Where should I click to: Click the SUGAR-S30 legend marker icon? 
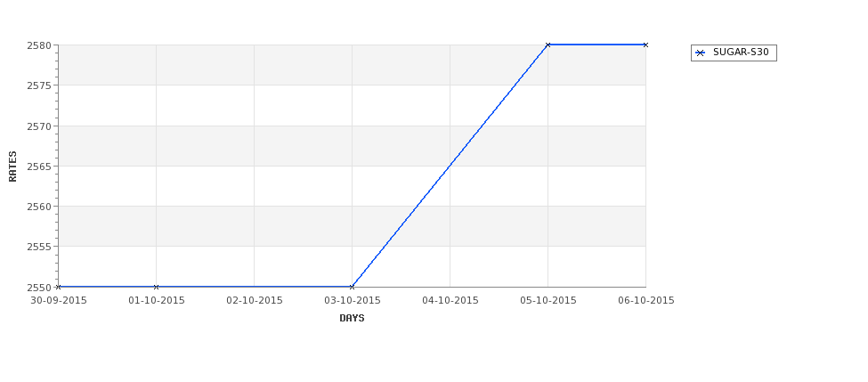(x=701, y=53)
